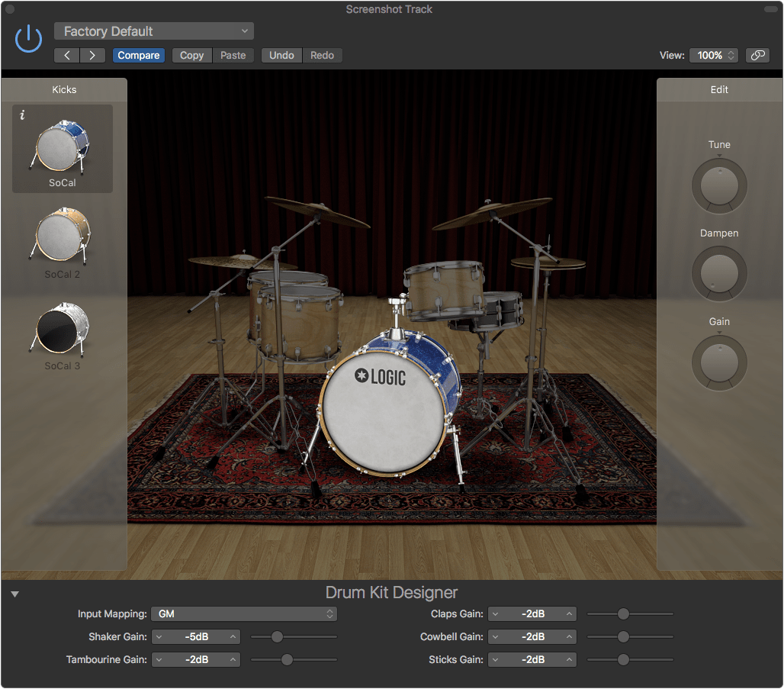Toggle the Compare button
The height and width of the screenshot is (689, 784).
[138, 55]
